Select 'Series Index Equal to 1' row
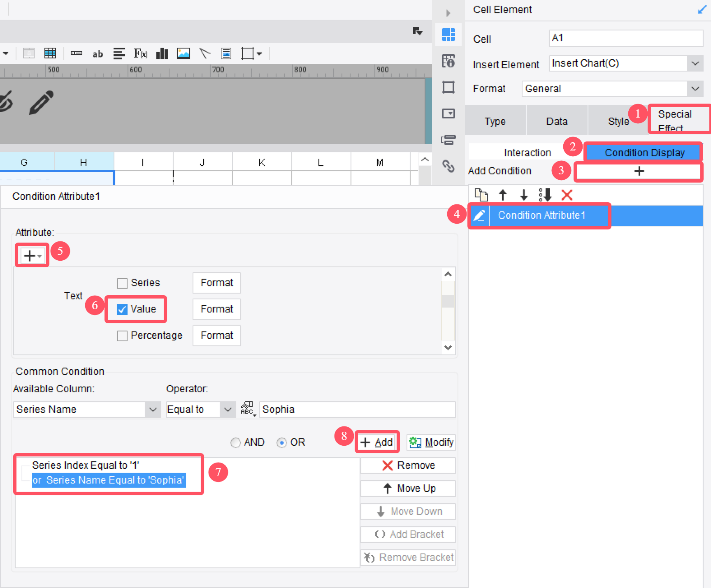Screen dimensions: 711x588 coord(86,465)
